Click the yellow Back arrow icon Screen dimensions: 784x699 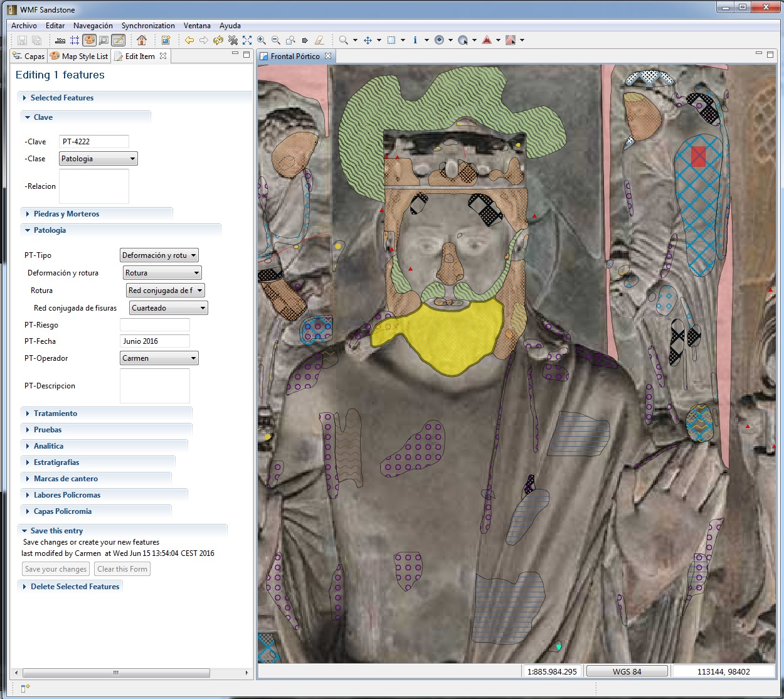pyautogui.click(x=189, y=40)
